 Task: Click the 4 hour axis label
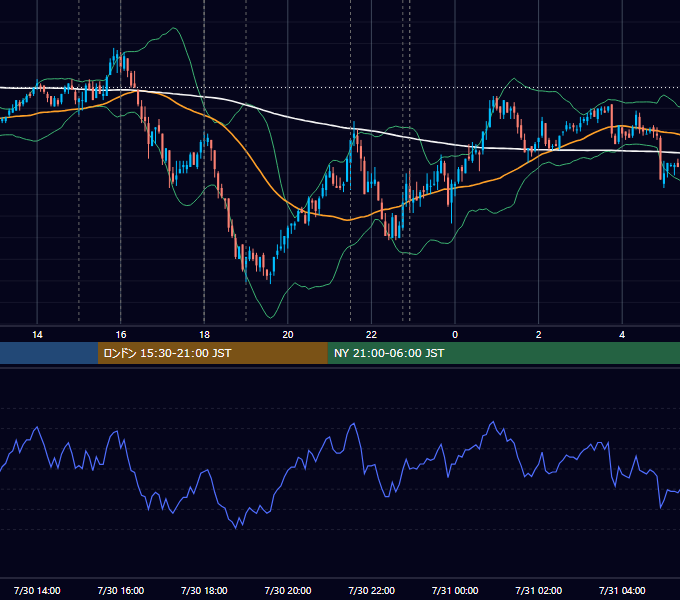point(622,335)
